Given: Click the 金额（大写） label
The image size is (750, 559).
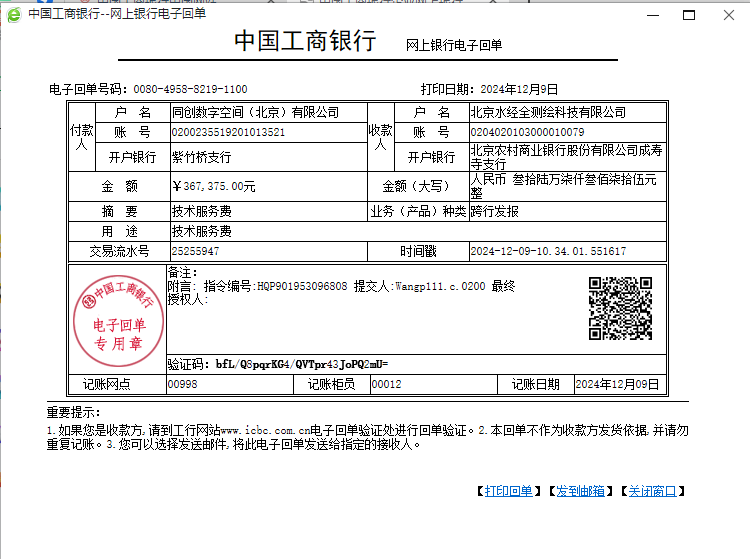Looking at the screenshot, I should click(x=418, y=186).
